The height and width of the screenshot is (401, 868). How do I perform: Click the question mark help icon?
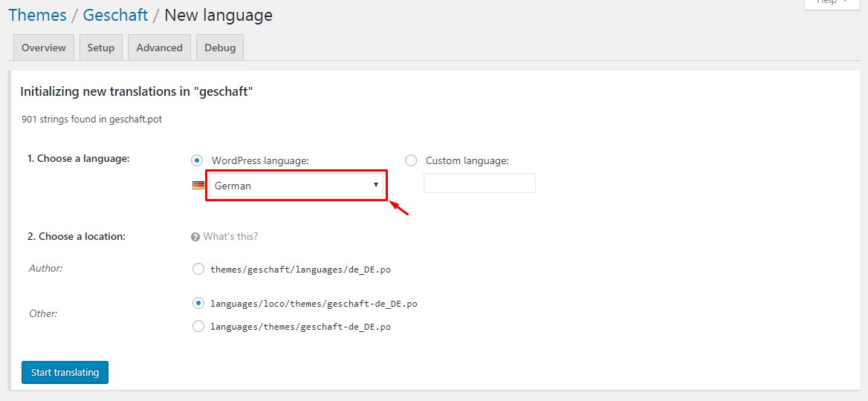click(x=195, y=237)
